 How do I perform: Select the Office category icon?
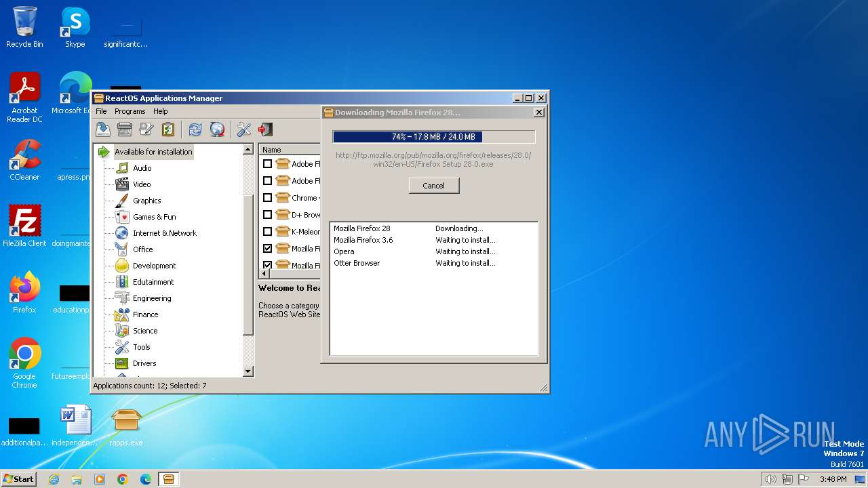(x=122, y=249)
